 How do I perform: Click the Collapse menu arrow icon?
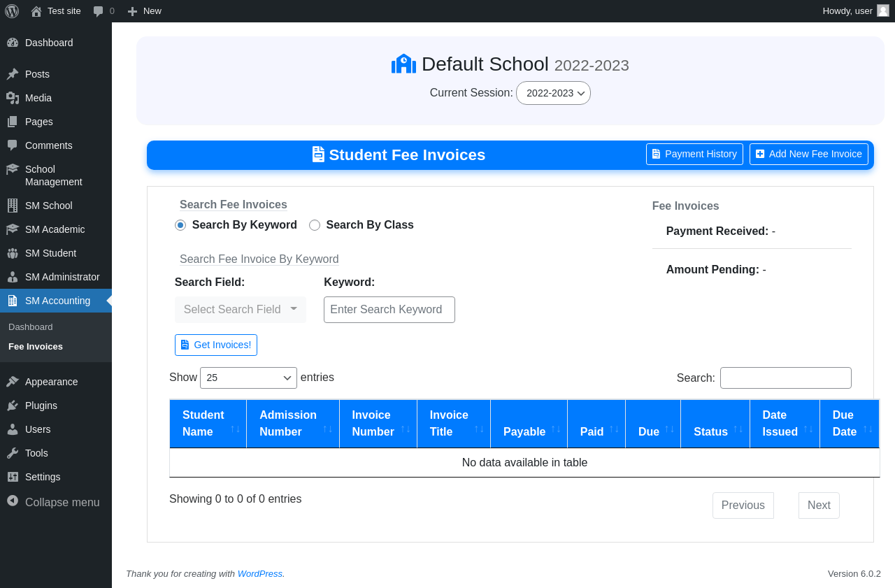coord(13,501)
